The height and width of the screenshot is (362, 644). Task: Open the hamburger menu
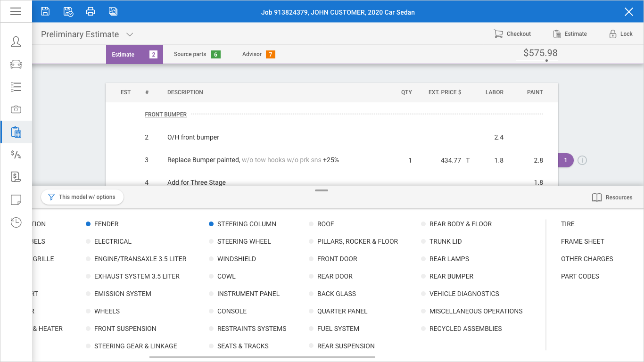pyautogui.click(x=16, y=11)
